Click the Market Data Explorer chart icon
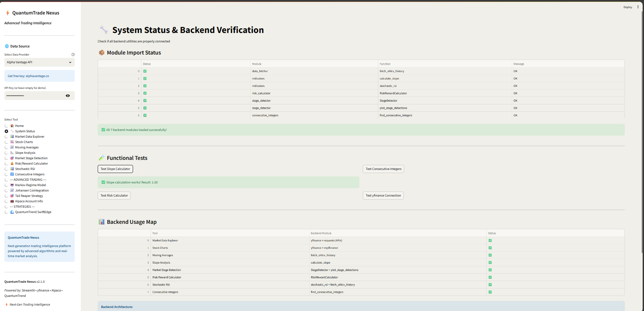This screenshot has width=644, height=311. tap(12, 137)
